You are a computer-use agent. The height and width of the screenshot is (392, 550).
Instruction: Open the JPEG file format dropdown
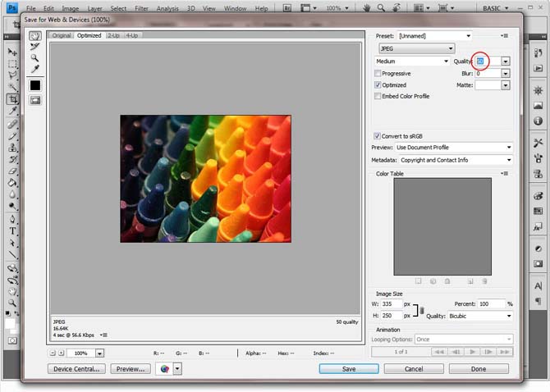417,48
